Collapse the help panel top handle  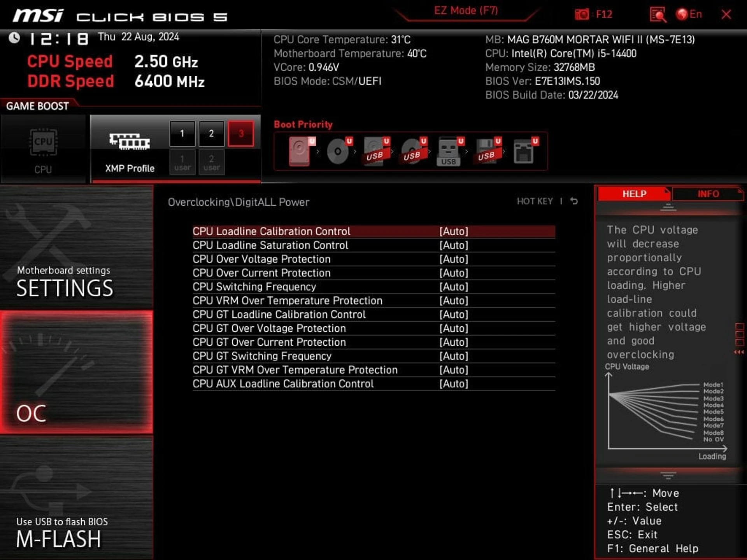[x=668, y=208]
